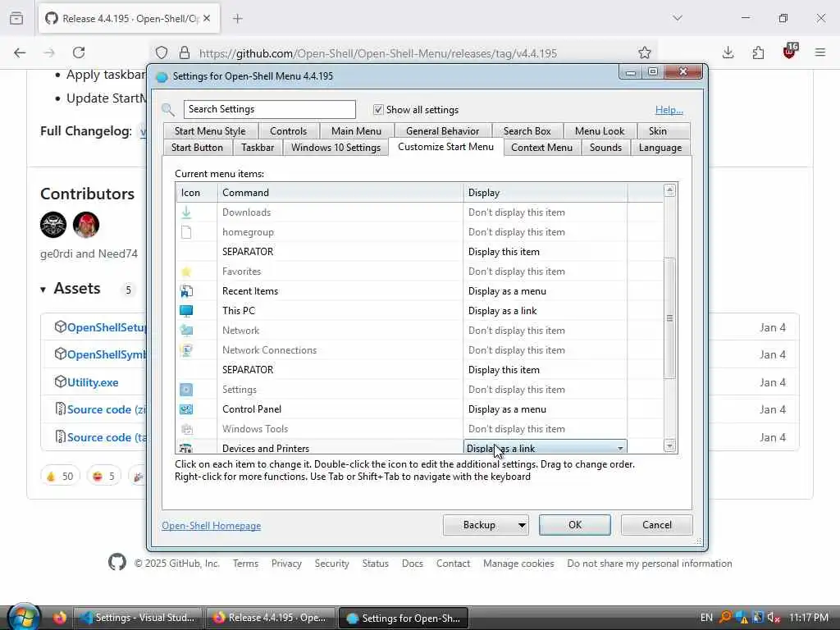
Task: Open the Main Menu tab
Action: pos(356,131)
